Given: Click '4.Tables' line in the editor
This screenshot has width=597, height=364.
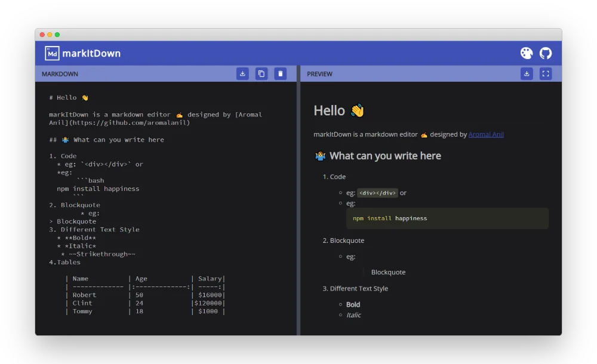Looking at the screenshot, I should pyautogui.click(x=64, y=263).
